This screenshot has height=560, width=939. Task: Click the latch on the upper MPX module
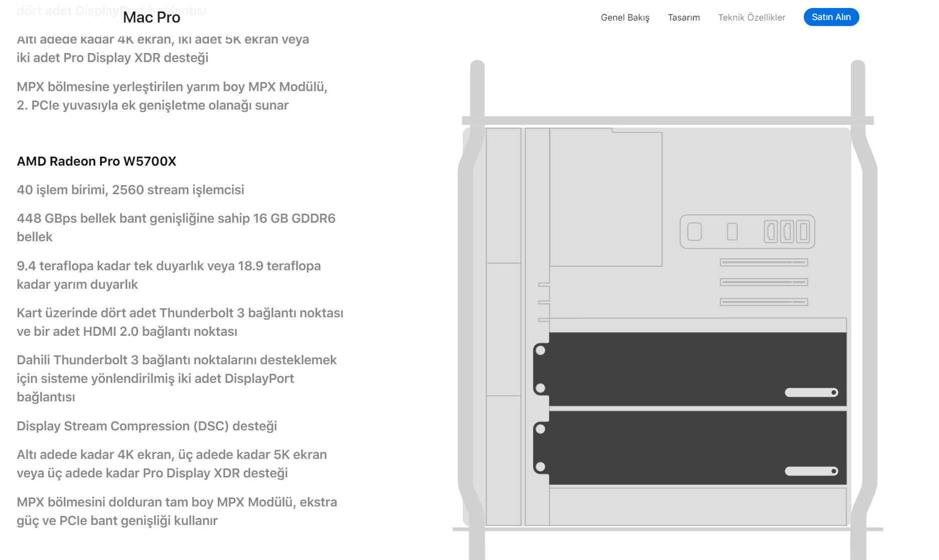pyautogui.click(x=811, y=392)
